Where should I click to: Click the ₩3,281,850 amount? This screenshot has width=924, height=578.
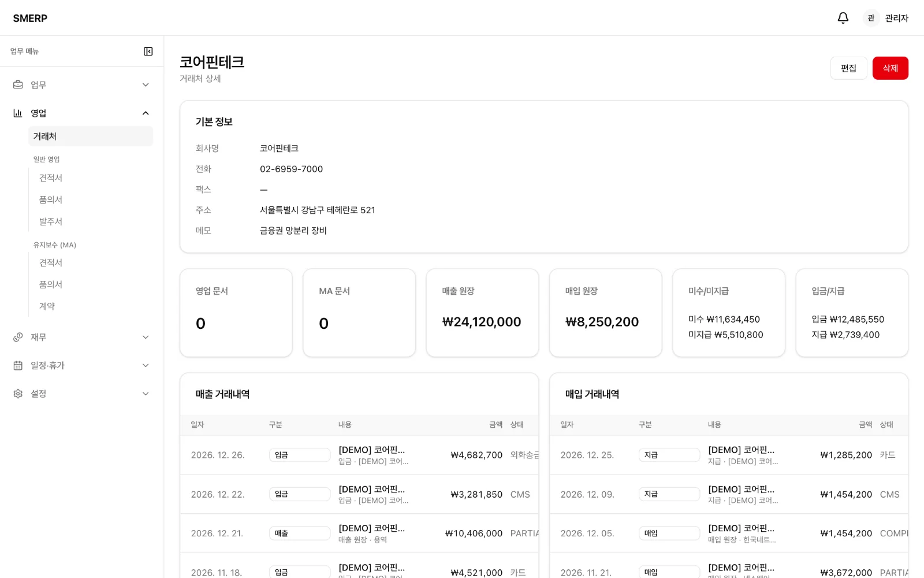point(476,495)
